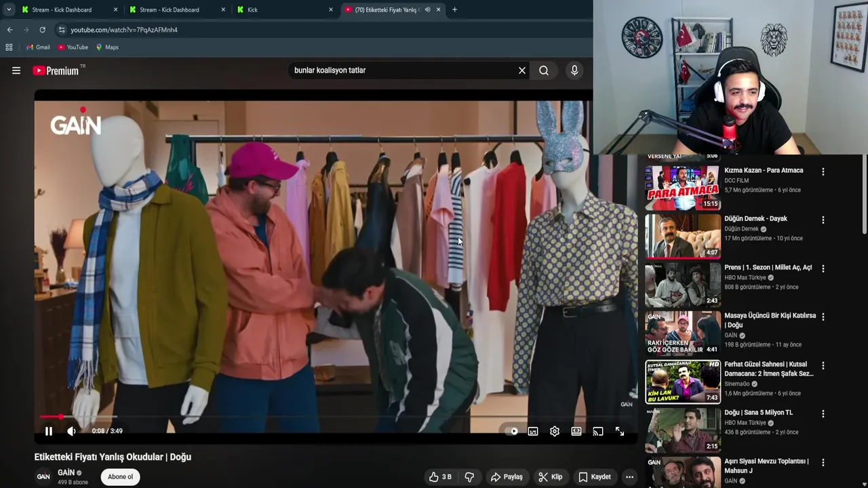Screen dimensions: 868x488
Task: Cast the video to a TV
Action: pos(598,431)
